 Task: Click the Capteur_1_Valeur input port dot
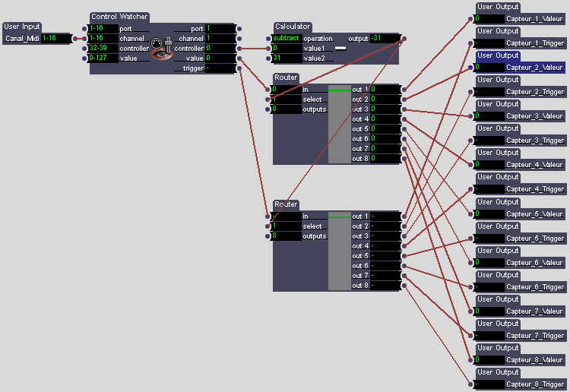pyautogui.click(x=472, y=19)
